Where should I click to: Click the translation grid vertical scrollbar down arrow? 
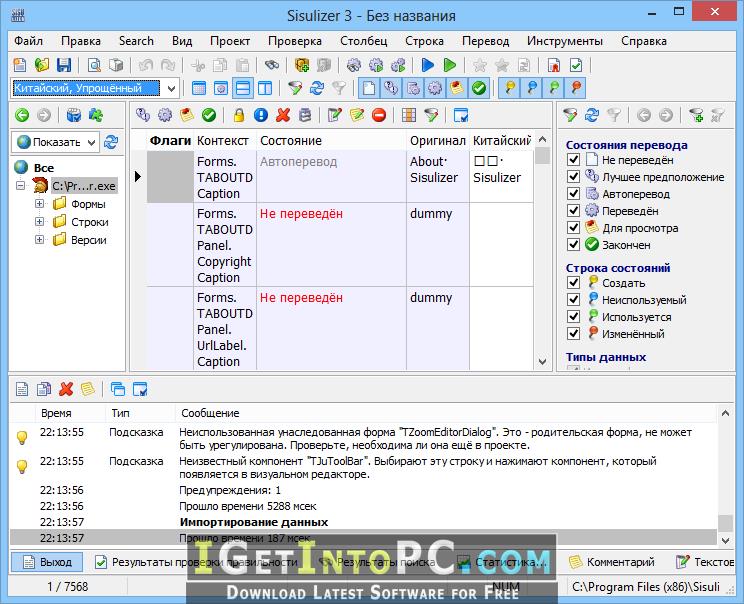(x=542, y=362)
